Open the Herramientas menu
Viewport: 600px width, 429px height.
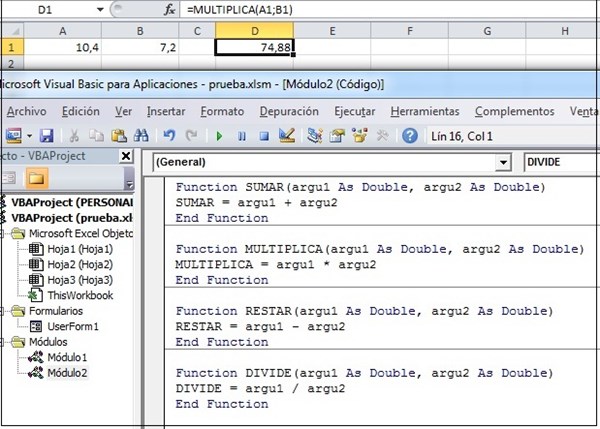click(x=425, y=111)
